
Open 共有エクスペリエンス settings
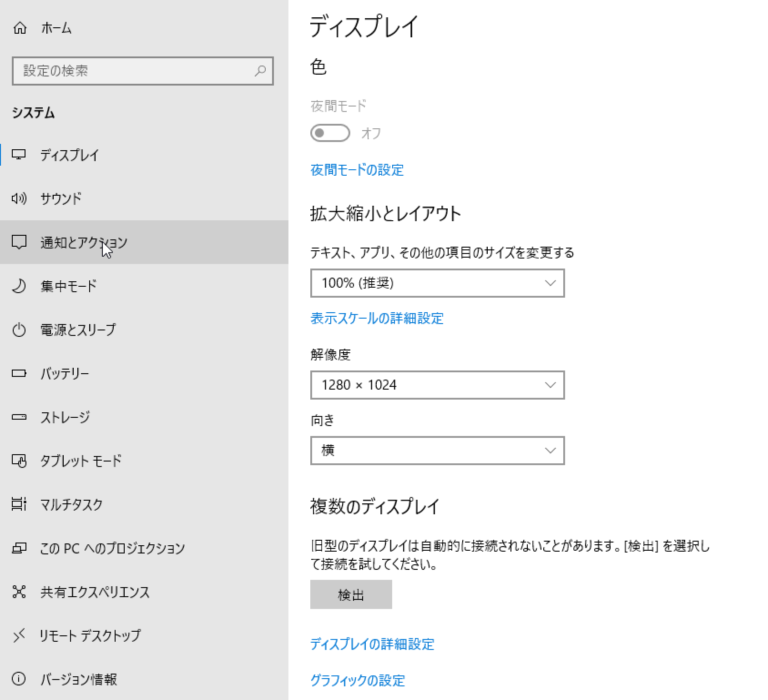144,592
